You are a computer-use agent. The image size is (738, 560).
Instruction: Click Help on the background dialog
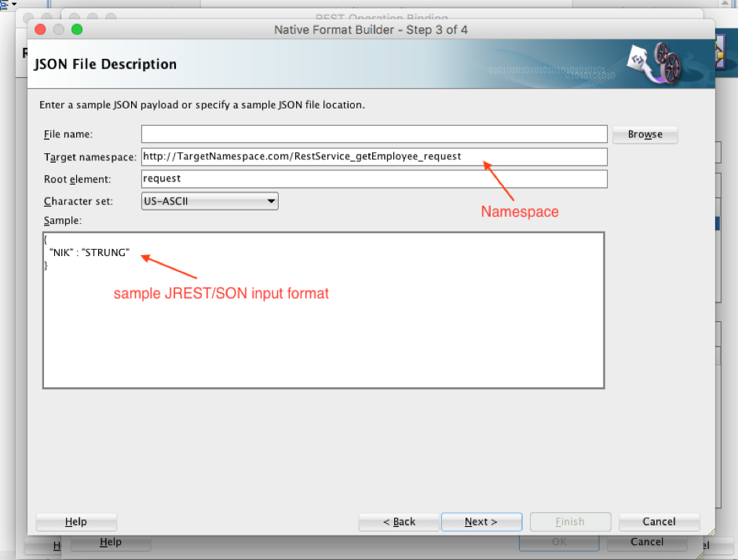[x=111, y=541]
